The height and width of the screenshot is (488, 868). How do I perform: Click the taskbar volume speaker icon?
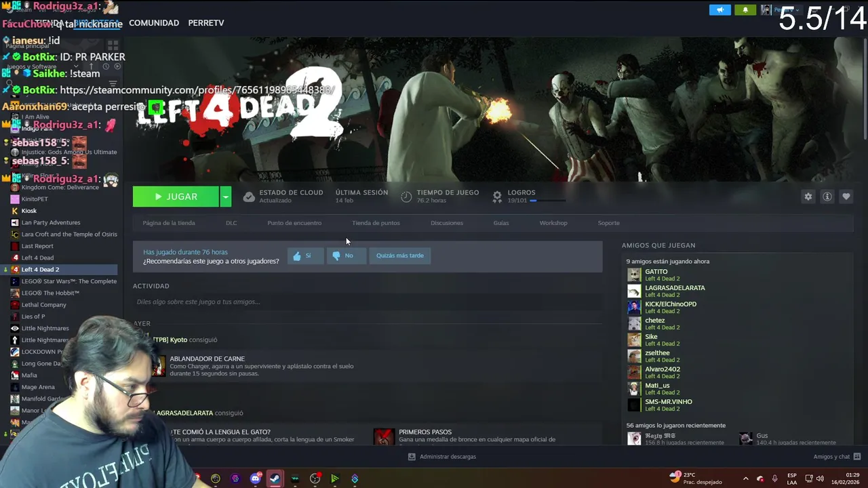tap(820, 479)
